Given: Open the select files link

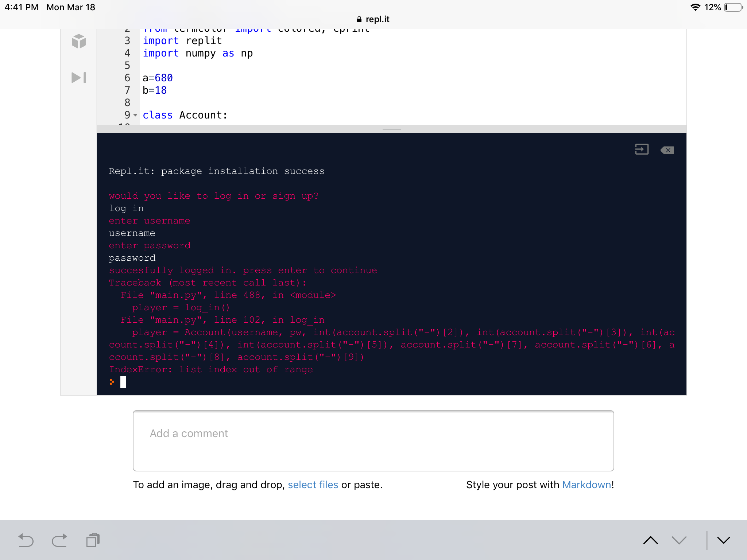Looking at the screenshot, I should tap(313, 485).
